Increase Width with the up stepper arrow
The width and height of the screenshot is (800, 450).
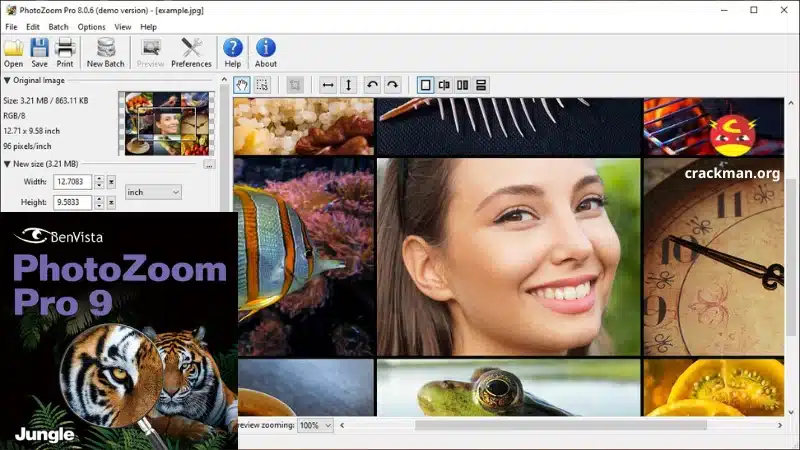click(x=99, y=179)
